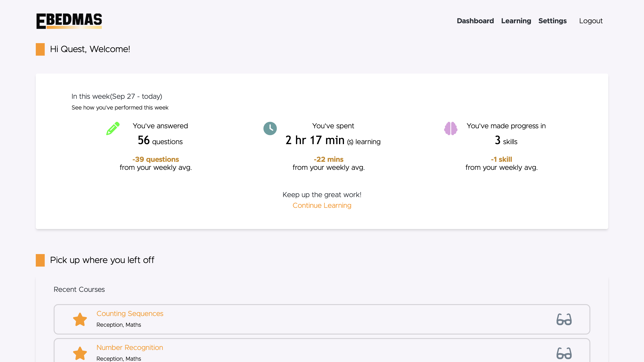The image size is (644, 362).
Task: Open the Dashboard nav item
Action: click(x=475, y=21)
